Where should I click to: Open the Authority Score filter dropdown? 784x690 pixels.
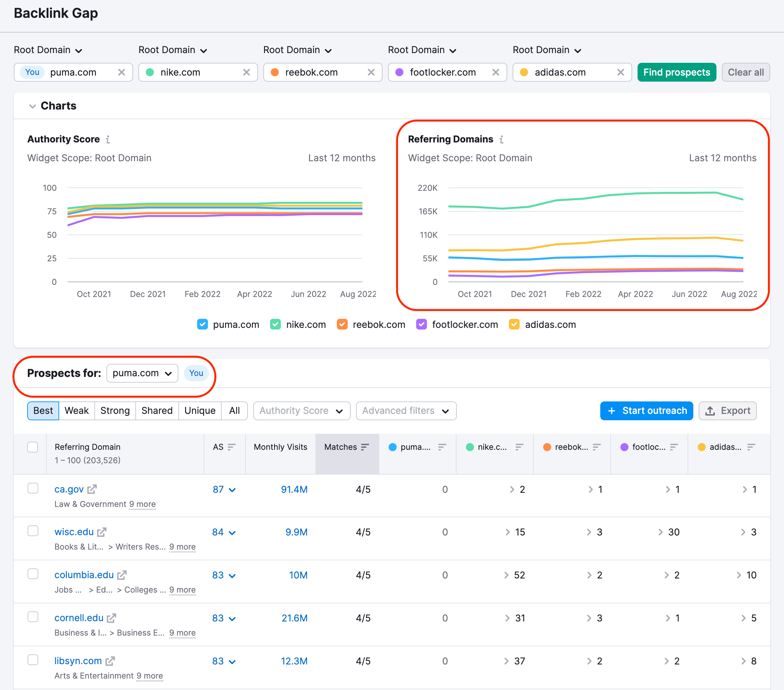(302, 411)
